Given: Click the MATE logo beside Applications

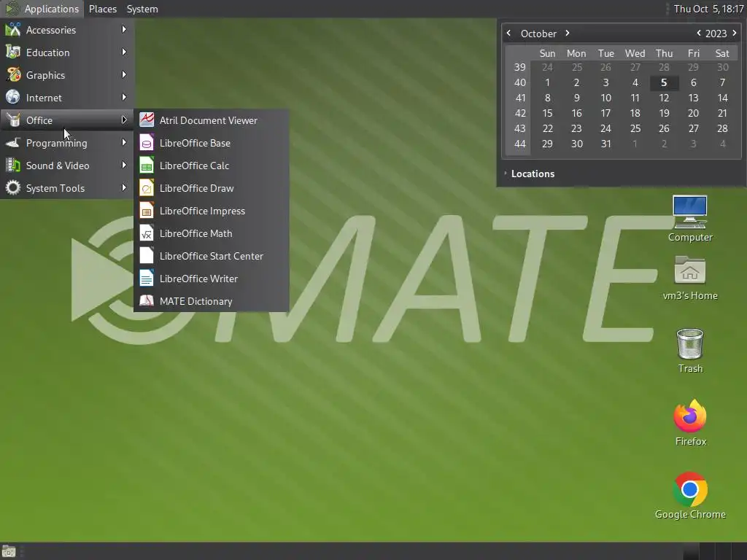Looking at the screenshot, I should pos(12,9).
